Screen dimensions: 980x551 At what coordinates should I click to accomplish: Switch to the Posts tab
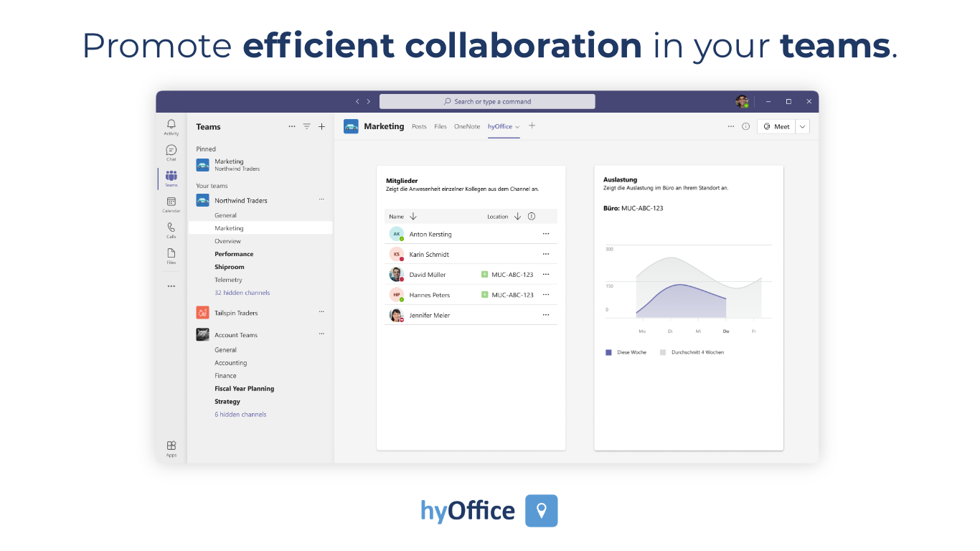coord(419,126)
